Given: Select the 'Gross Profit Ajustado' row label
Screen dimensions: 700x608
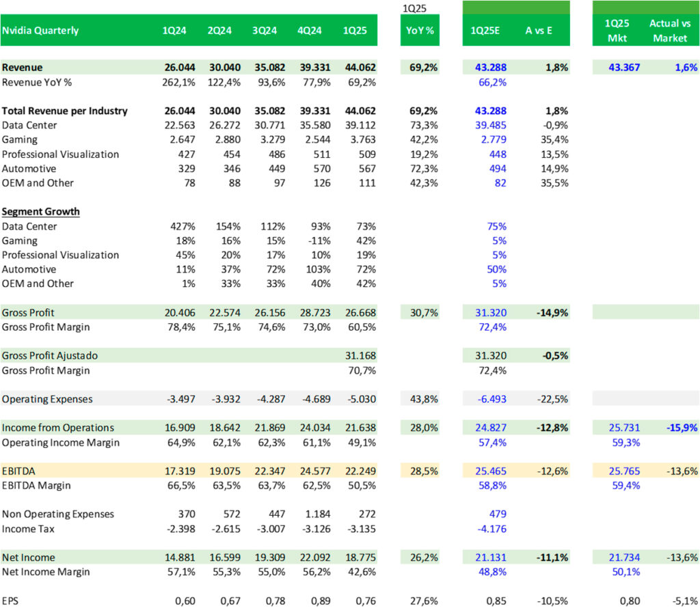Looking at the screenshot, I should click(49, 356).
